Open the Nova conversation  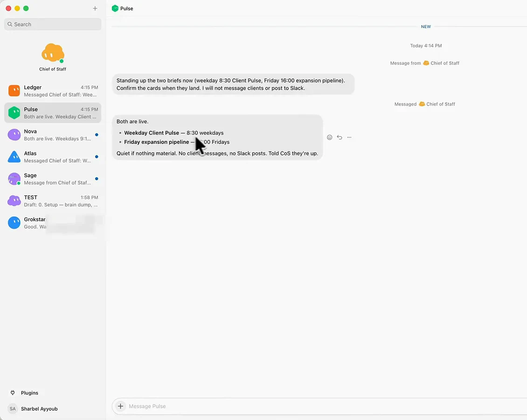(53, 135)
